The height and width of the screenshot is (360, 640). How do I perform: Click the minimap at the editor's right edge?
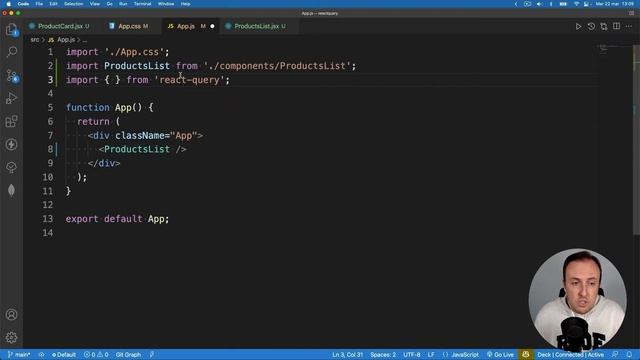pos(614,49)
